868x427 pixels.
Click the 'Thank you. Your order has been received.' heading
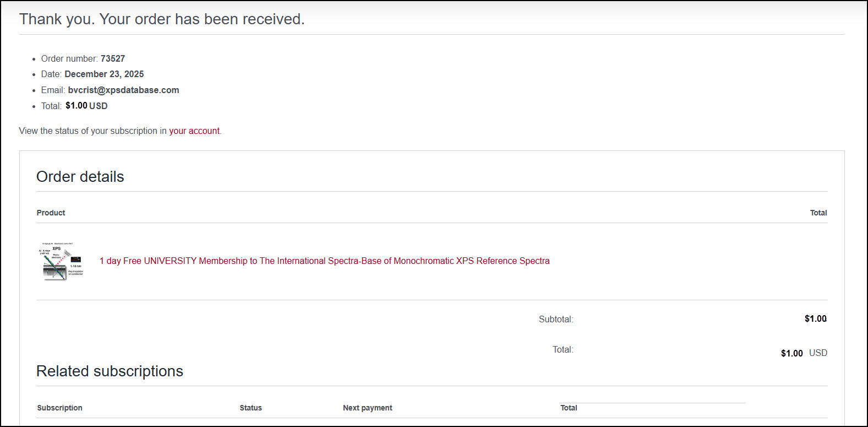pyautogui.click(x=162, y=19)
